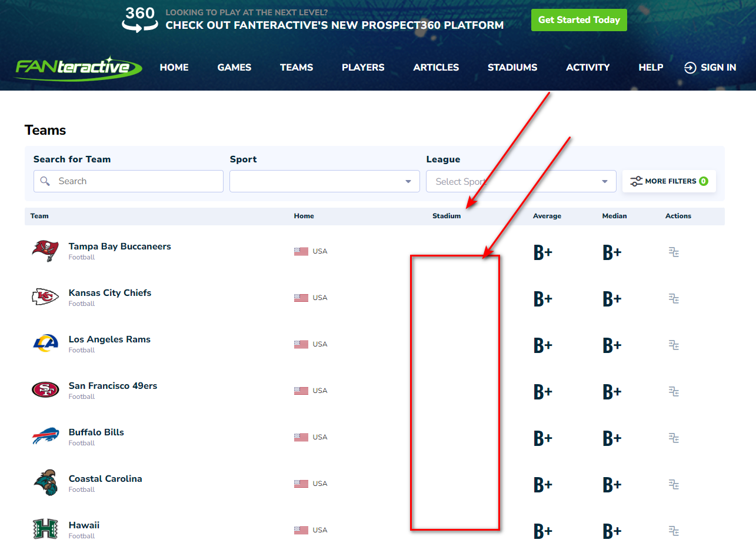Sort by the Home column header

304,216
